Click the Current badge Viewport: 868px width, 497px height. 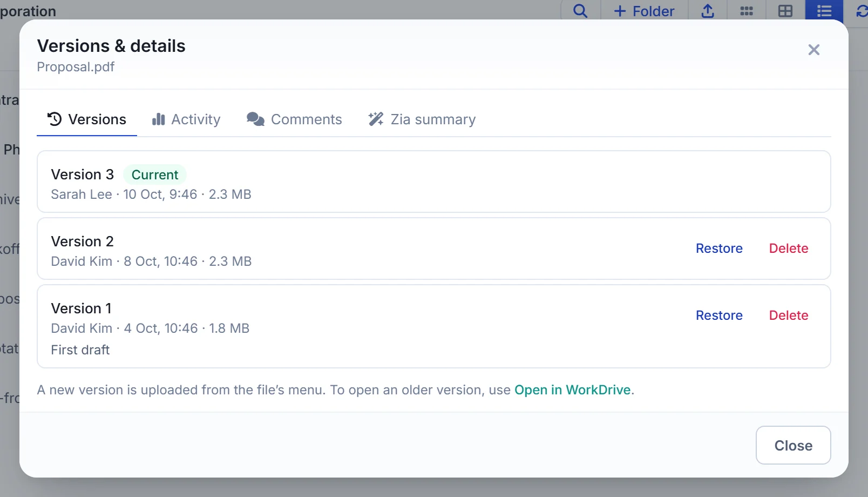155,174
